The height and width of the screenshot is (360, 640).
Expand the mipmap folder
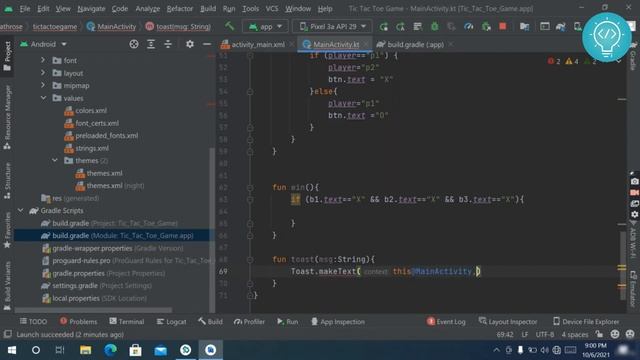click(x=43, y=85)
